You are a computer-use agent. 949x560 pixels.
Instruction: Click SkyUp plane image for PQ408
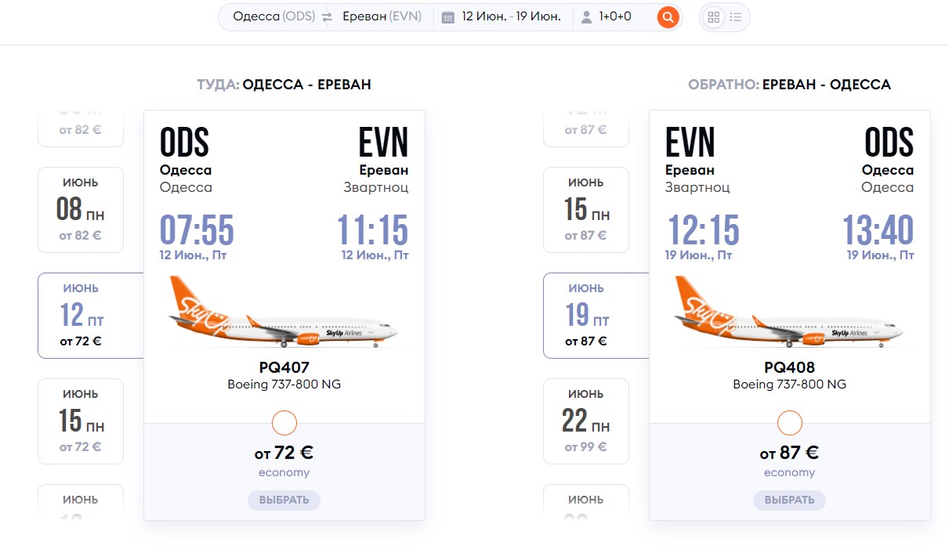coord(789,313)
